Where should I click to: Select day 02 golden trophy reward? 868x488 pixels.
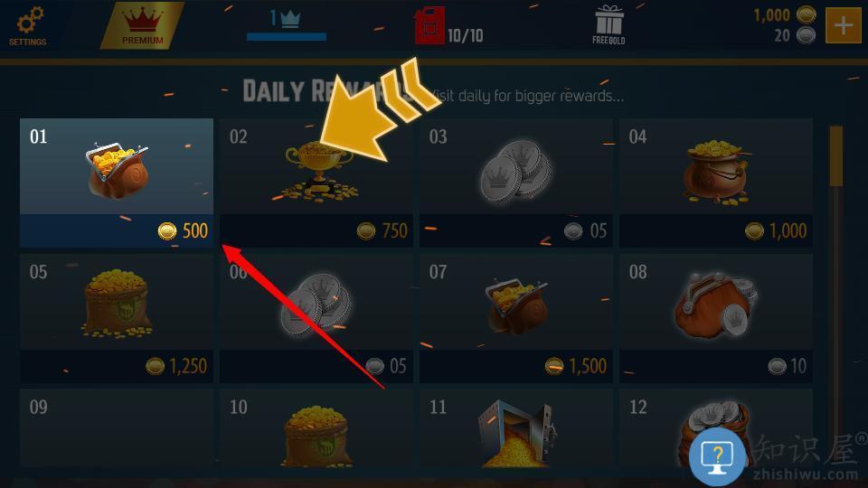pos(316,183)
